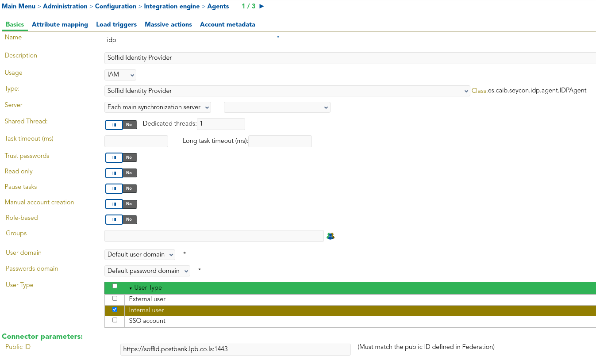Open the empty second Server dropdown

pyautogui.click(x=277, y=107)
